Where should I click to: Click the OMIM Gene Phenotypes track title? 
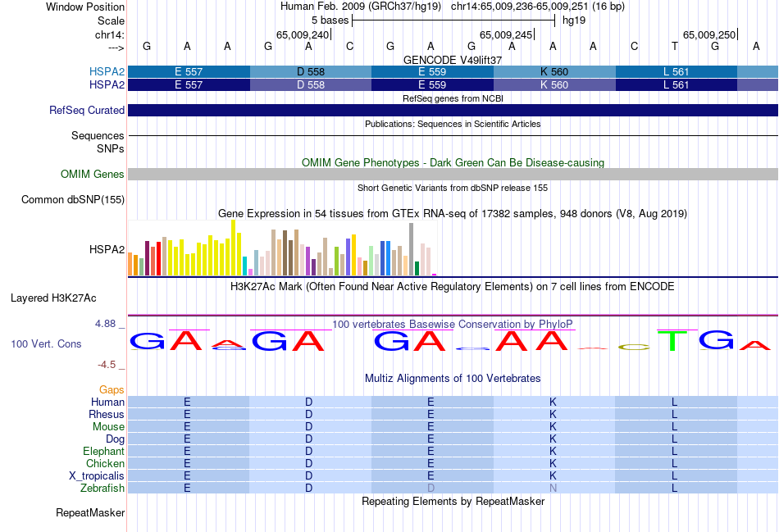pyautogui.click(x=453, y=162)
